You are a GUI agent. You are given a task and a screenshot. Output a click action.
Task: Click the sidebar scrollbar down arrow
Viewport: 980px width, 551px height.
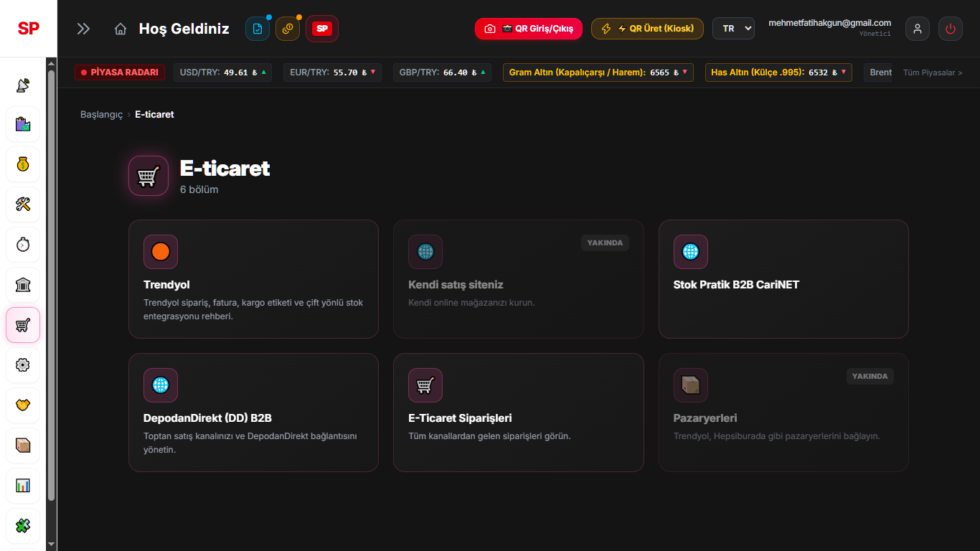pyautogui.click(x=51, y=545)
